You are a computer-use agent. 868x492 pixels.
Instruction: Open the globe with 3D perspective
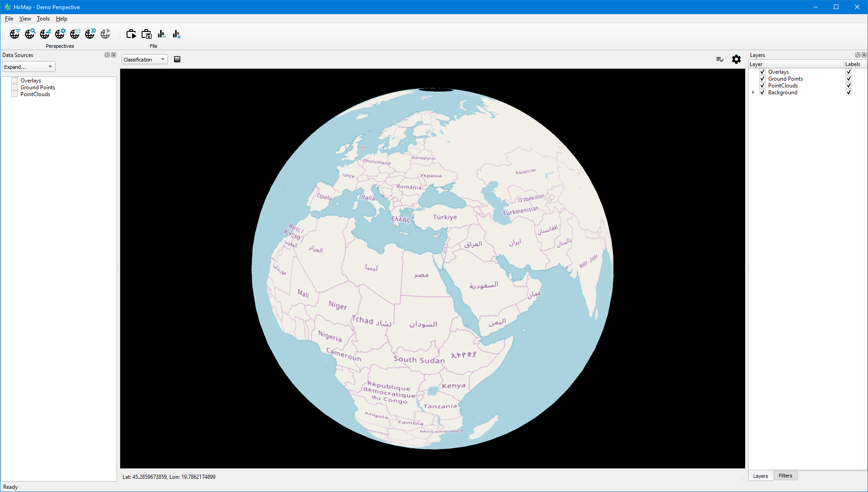[90, 34]
